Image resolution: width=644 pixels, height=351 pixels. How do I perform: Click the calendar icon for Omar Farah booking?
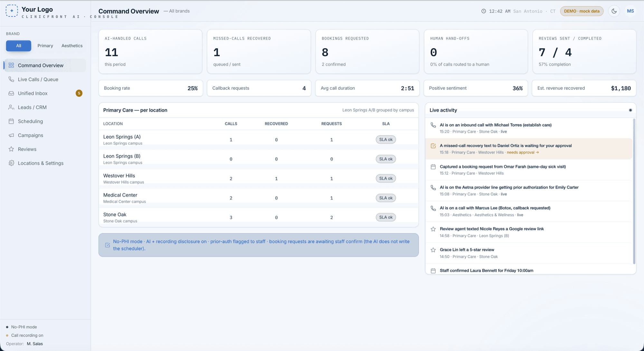pyautogui.click(x=433, y=167)
